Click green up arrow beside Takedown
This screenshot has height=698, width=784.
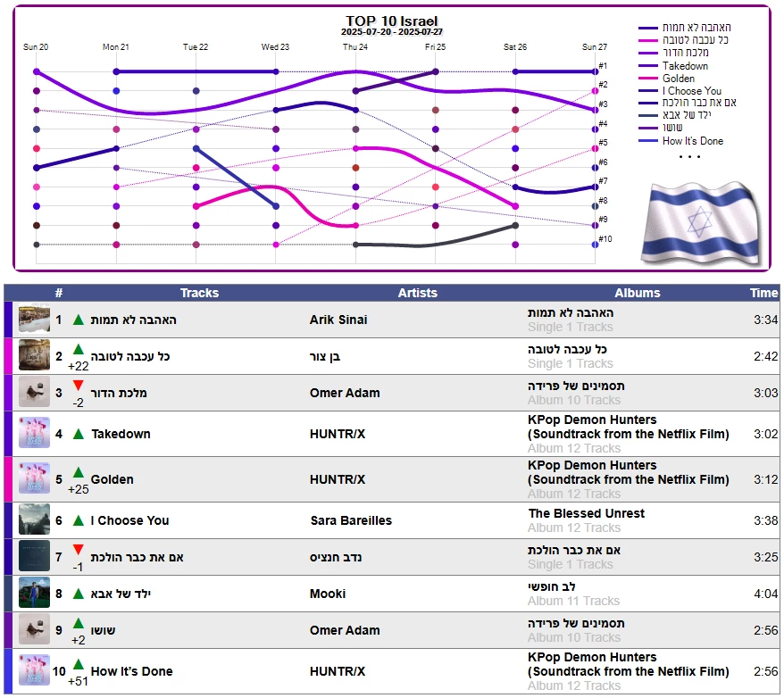[x=78, y=434]
